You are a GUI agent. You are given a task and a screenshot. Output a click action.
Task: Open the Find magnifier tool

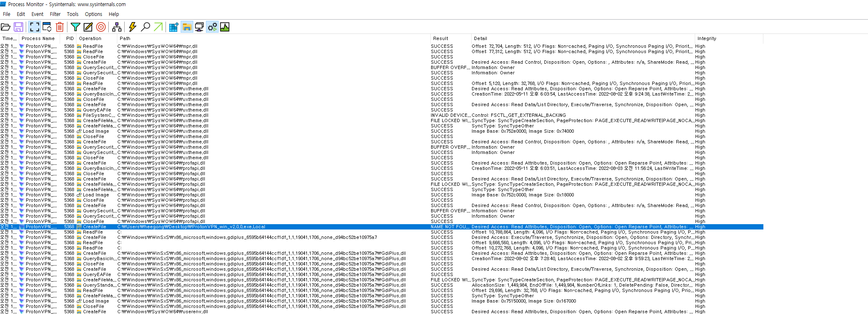(145, 27)
